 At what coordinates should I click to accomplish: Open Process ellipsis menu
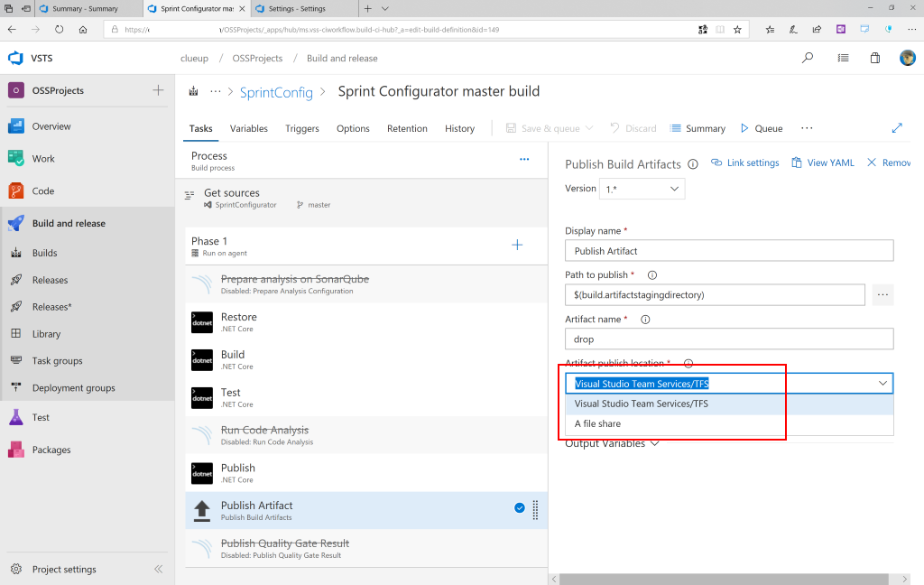click(524, 159)
